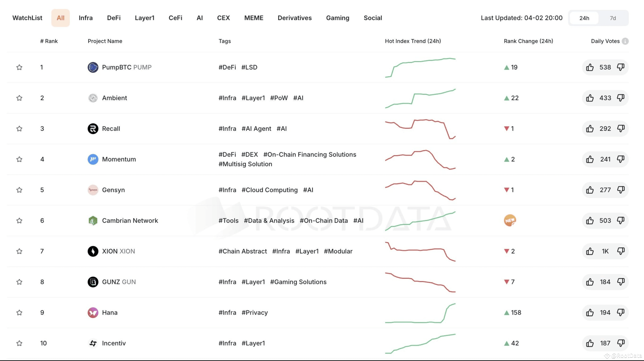Switch the time range to 7d
644x361 pixels.
pyautogui.click(x=613, y=18)
